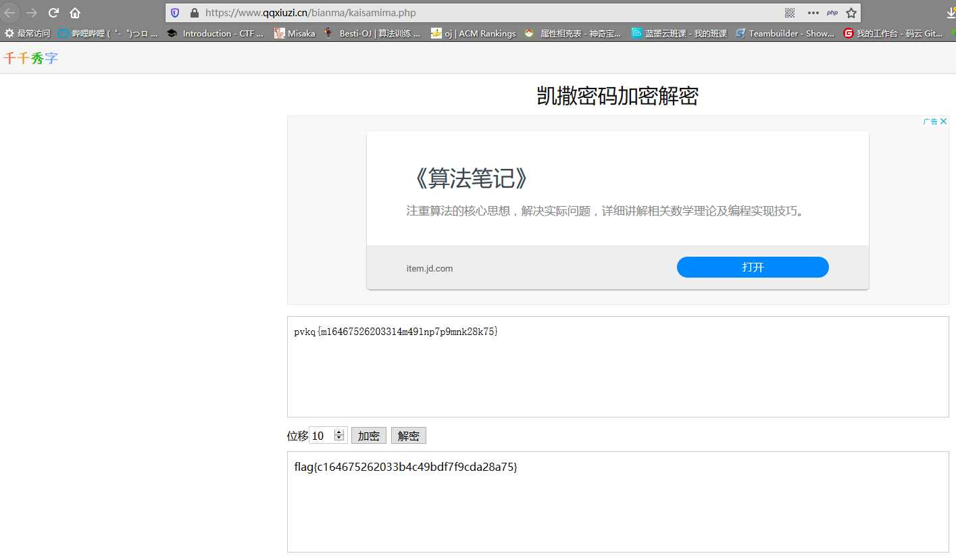The image size is (956, 560).
Task: Bookmark this page with the star
Action: (x=851, y=12)
